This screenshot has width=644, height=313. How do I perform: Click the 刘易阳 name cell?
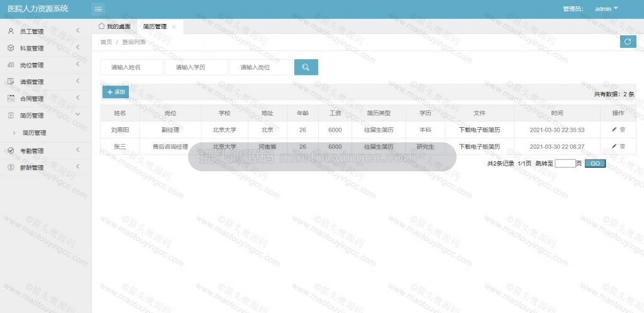coord(120,130)
